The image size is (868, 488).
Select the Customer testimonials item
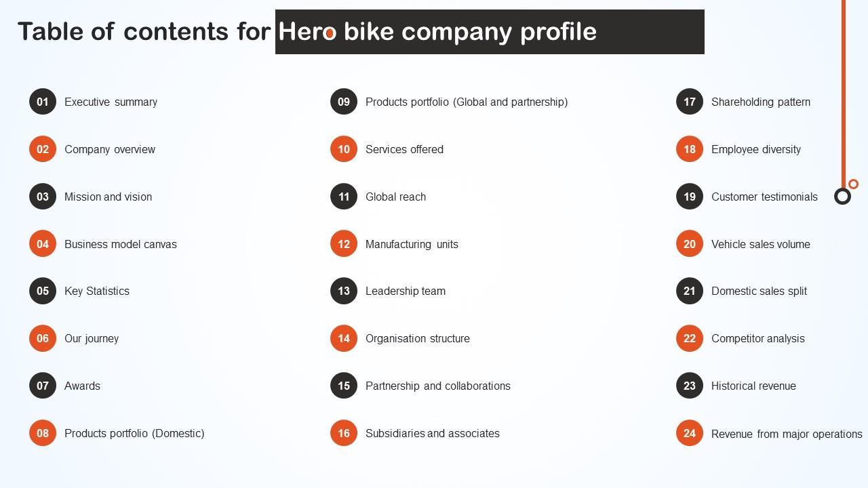(764, 197)
